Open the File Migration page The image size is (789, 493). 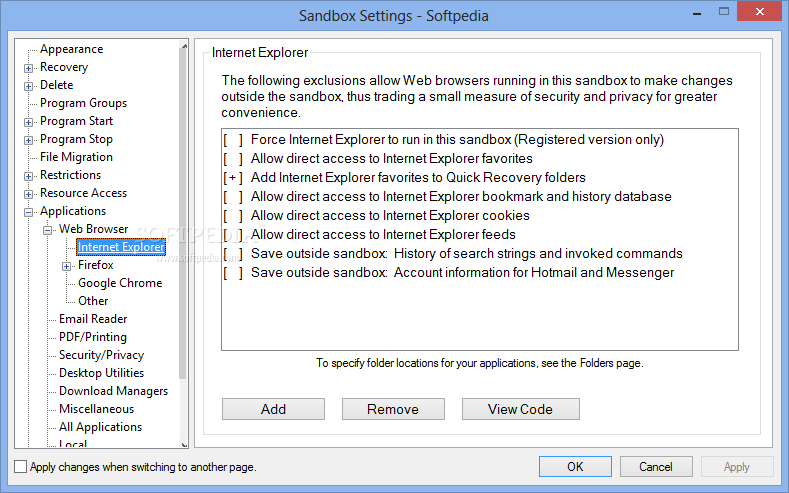pyautogui.click(x=76, y=157)
